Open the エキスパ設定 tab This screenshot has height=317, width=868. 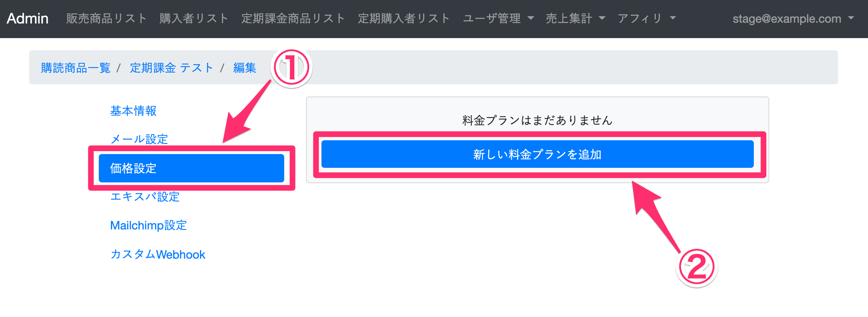(145, 197)
